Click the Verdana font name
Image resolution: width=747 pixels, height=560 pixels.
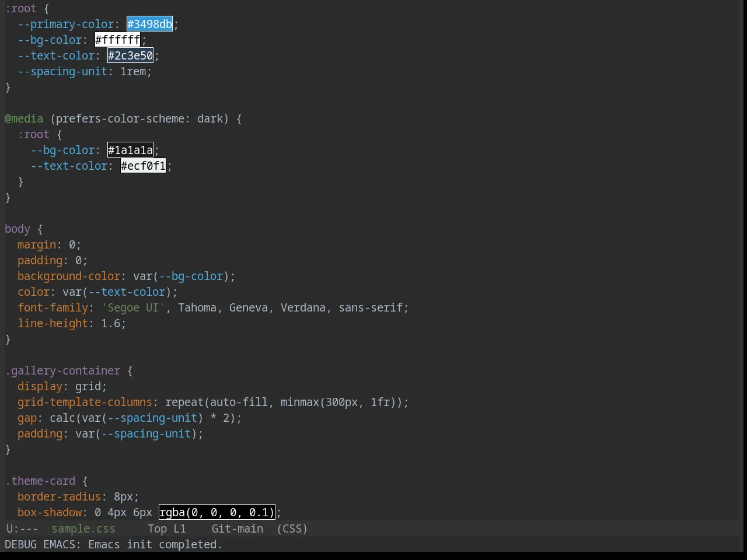pos(303,307)
